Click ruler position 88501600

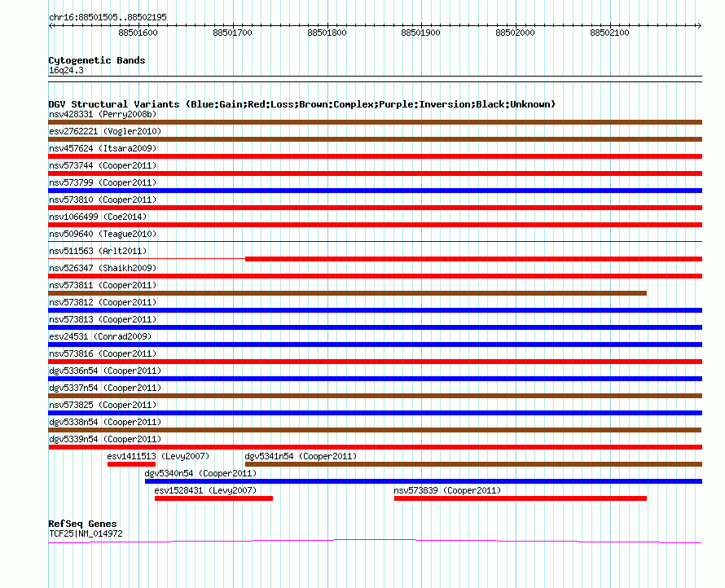[x=138, y=33]
